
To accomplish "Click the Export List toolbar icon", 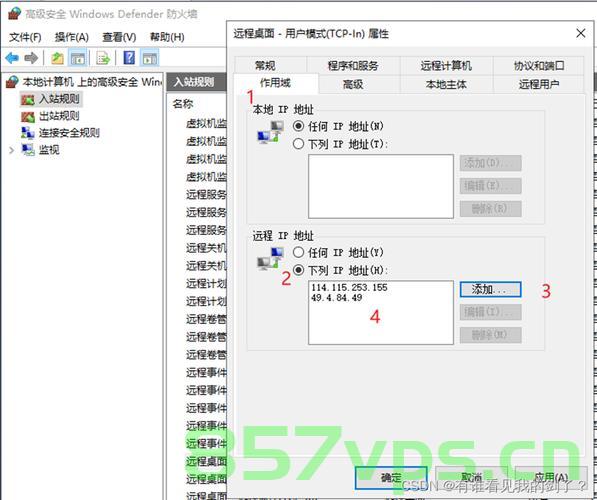I will click(x=103, y=58).
